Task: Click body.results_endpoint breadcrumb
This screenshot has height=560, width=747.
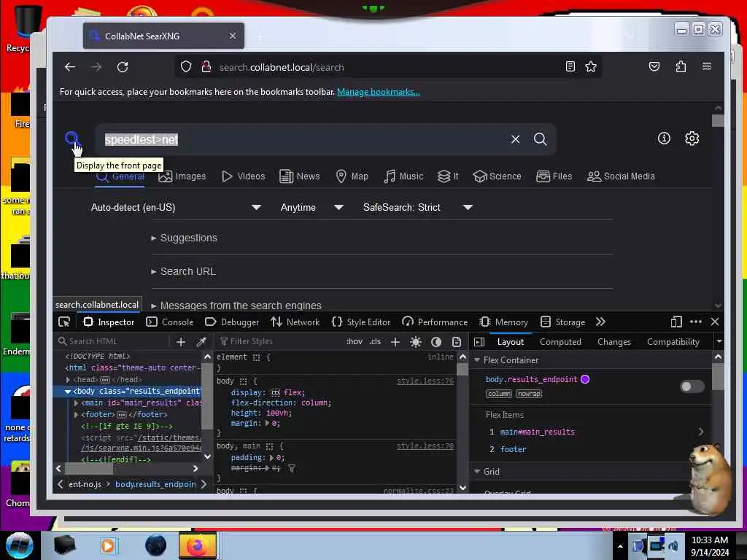Action: point(155,484)
